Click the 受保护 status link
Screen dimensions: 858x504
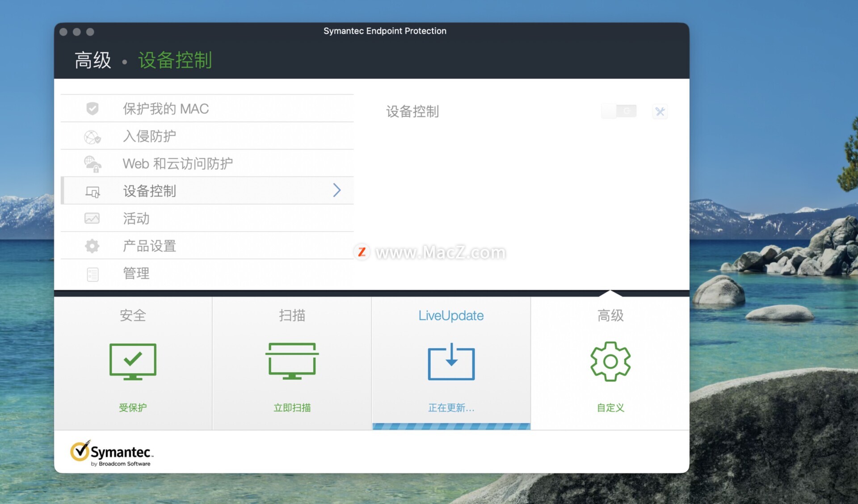coord(133,407)
